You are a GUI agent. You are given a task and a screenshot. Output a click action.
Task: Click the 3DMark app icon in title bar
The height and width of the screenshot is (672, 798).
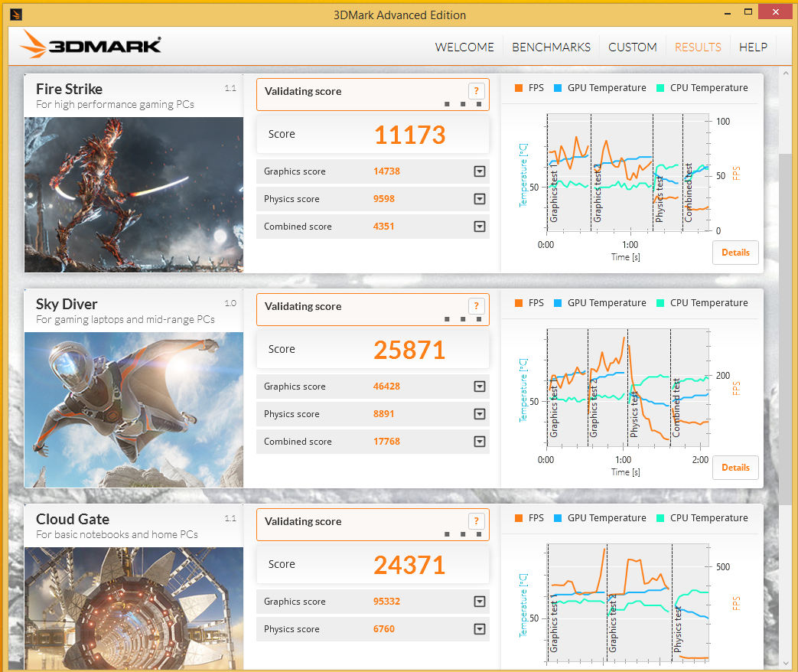16,15
